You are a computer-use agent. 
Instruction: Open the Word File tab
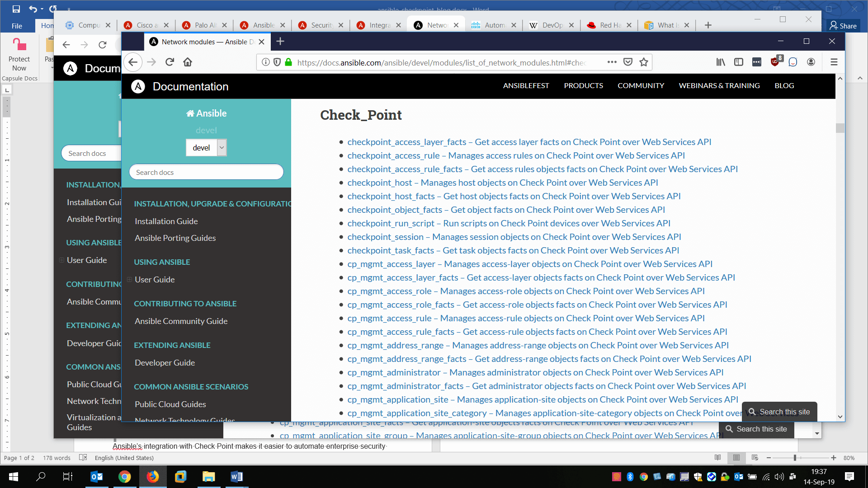click(x=17, y=26)
